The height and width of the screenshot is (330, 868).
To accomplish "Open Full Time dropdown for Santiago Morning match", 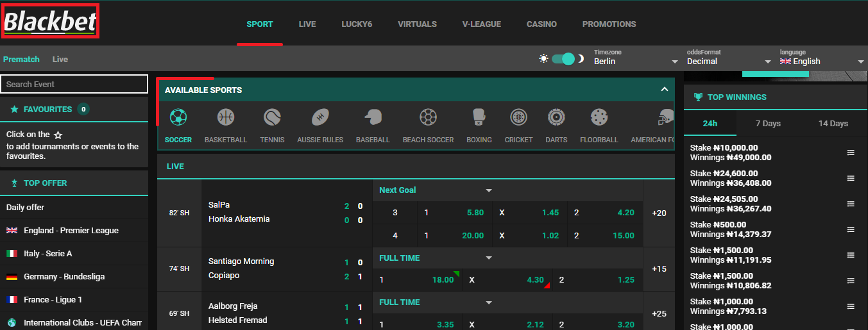I will click(436, 258).
